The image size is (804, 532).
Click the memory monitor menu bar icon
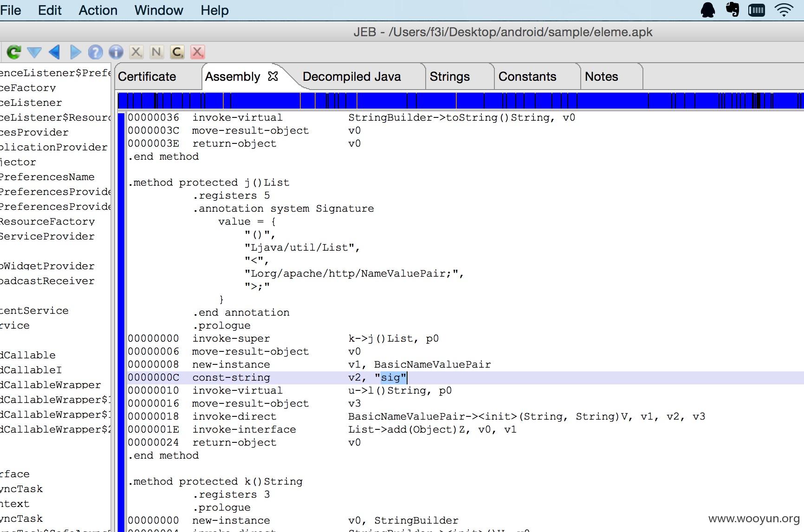757,10
